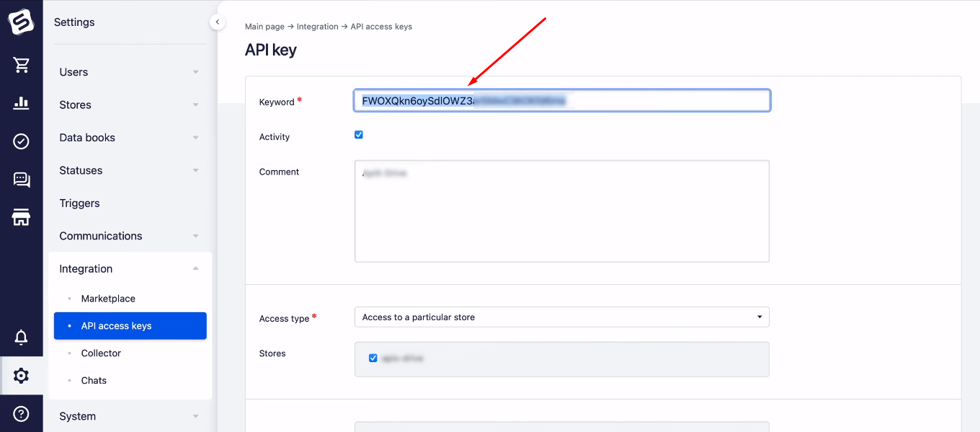Expand the System section
This screenshot has height=432, width=980.
130,416
